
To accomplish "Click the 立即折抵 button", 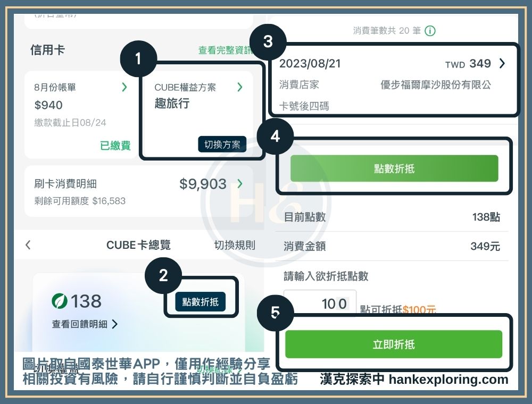I will (394, 344).
